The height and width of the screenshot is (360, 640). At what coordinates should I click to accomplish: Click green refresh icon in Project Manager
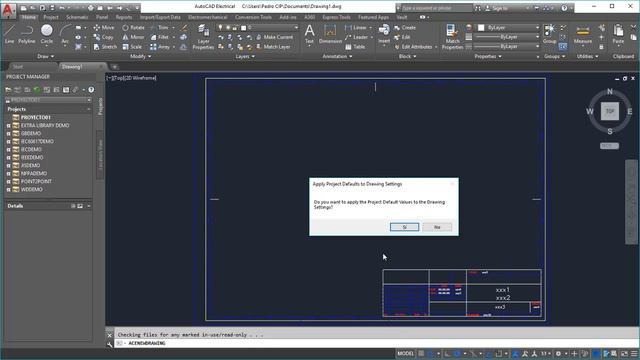tap(37, 90)
